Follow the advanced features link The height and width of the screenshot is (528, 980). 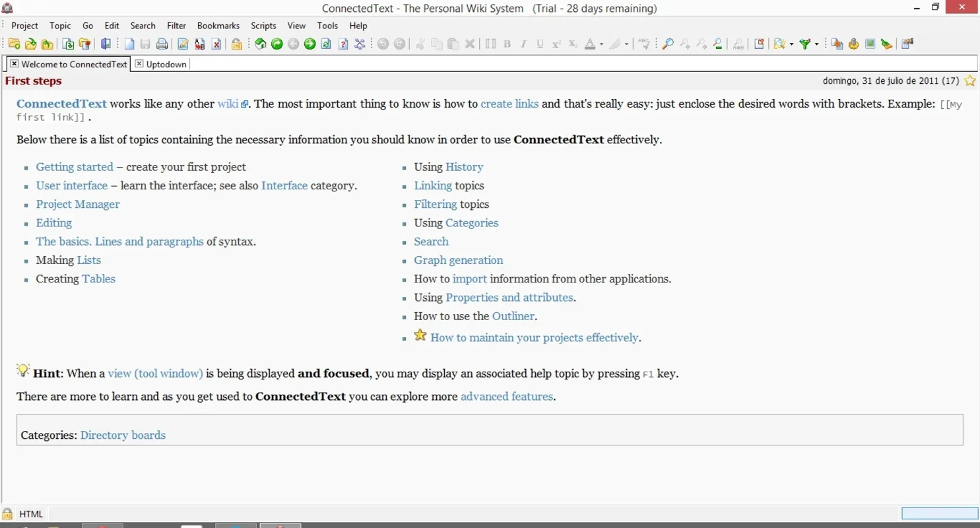[x=506, y=397]
